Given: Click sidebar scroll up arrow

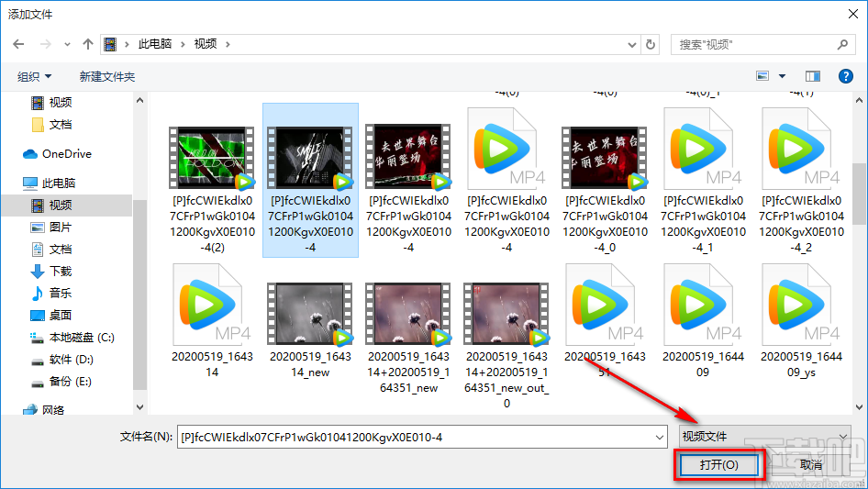Looking at the screenshot, I should (x=139, y=100).
